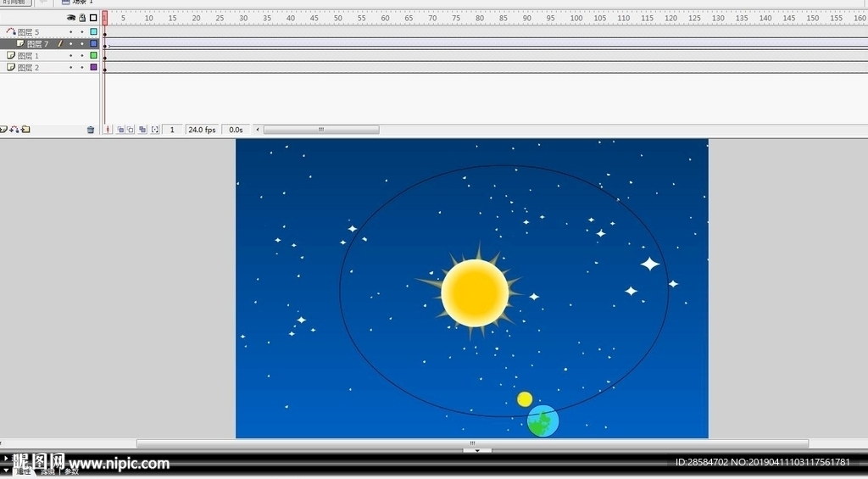Viewport: 868px width, 479px height.
Task: Click the blue-green Earth on the stage
Action: point(542,421)
